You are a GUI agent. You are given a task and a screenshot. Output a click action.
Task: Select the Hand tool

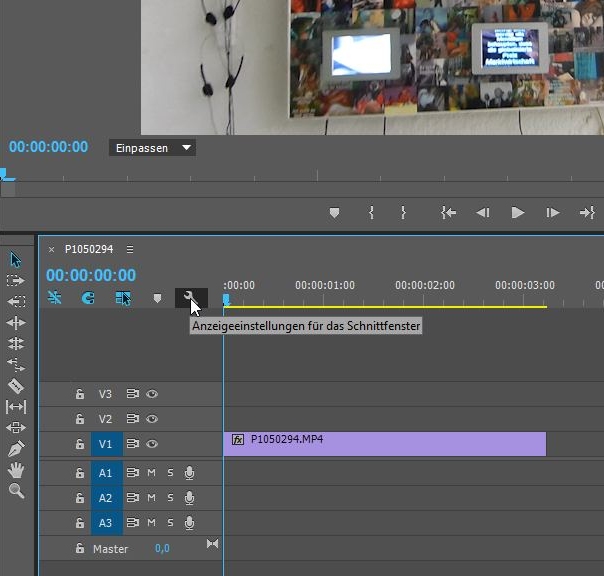tap(16, 470)
